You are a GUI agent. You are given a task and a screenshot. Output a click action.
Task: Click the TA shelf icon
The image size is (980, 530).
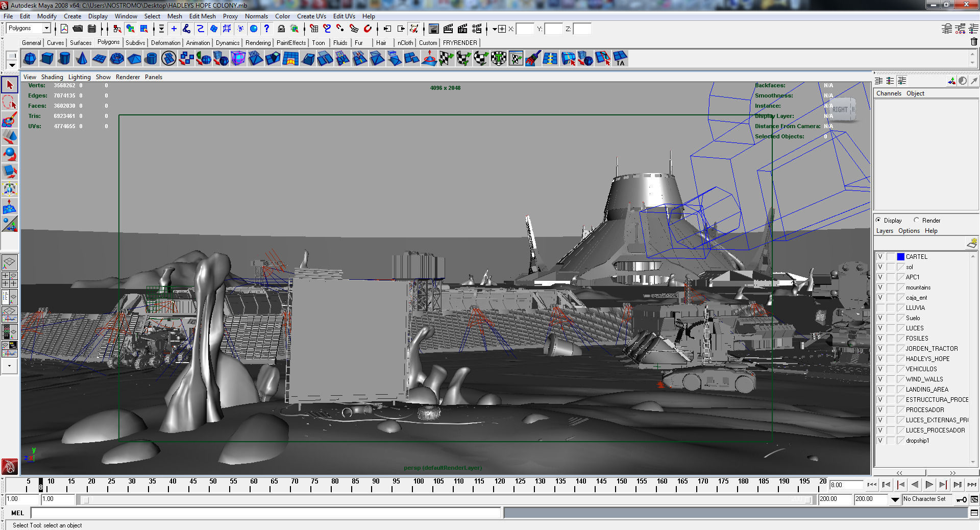click(x=620, y=59)
